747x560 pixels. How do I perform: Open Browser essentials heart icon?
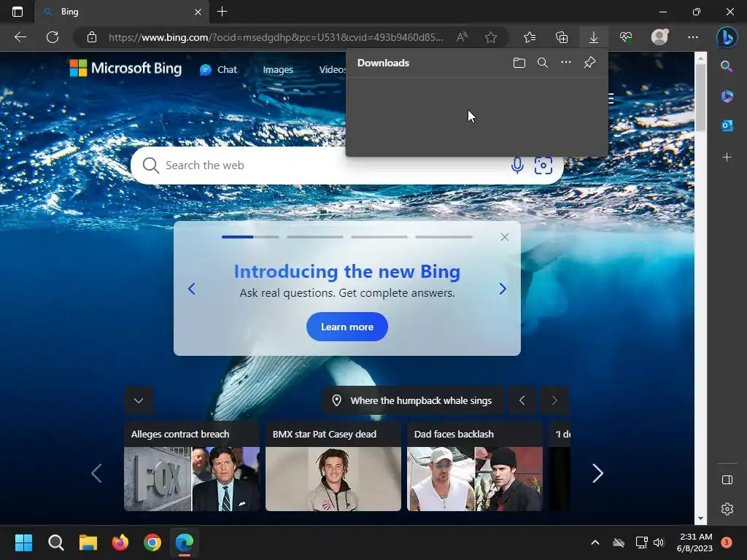(x=626, y=37)
